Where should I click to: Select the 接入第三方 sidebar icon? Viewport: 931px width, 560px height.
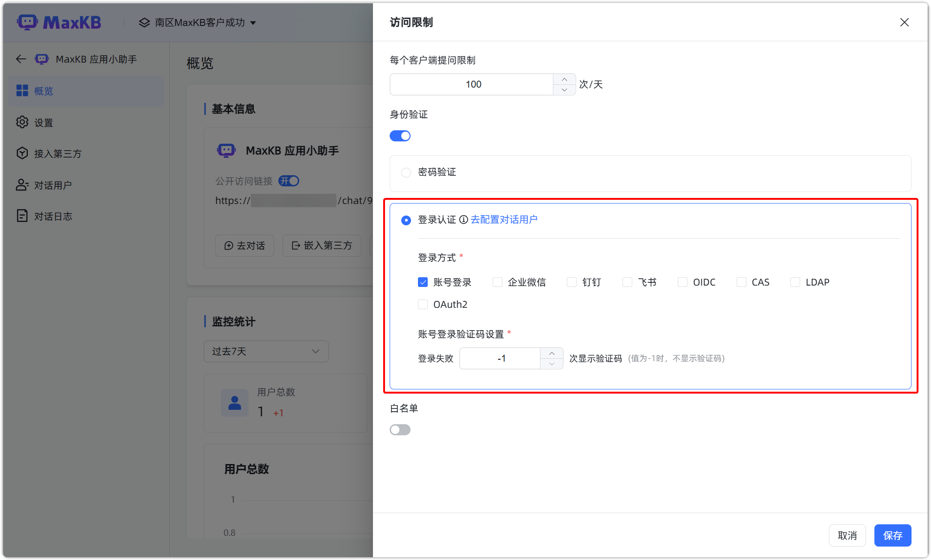22,153
